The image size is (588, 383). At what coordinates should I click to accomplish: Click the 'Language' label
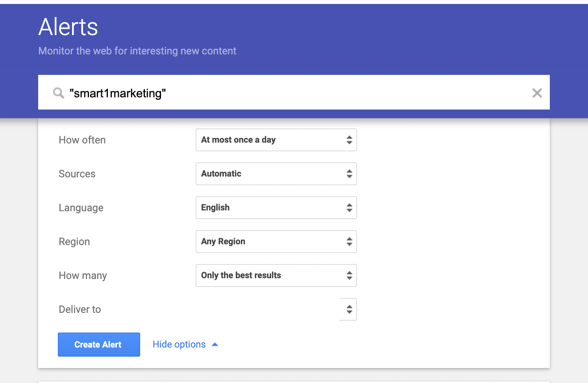tap(81, 208)
